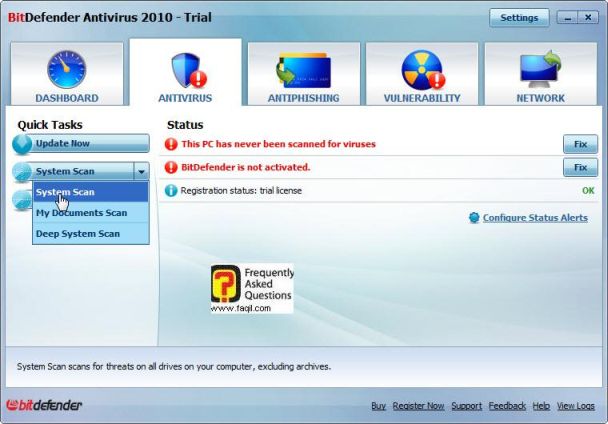Switch to the DASHBOARD tab label
Screen dimensions: 608x424
(67, 98)
